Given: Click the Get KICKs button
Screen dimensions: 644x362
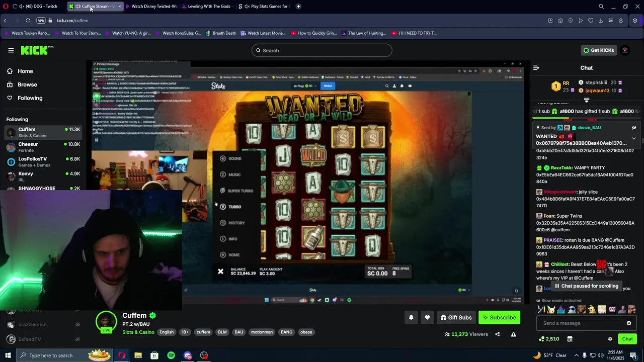Looking at the screenshot, I should click(598, 50).
